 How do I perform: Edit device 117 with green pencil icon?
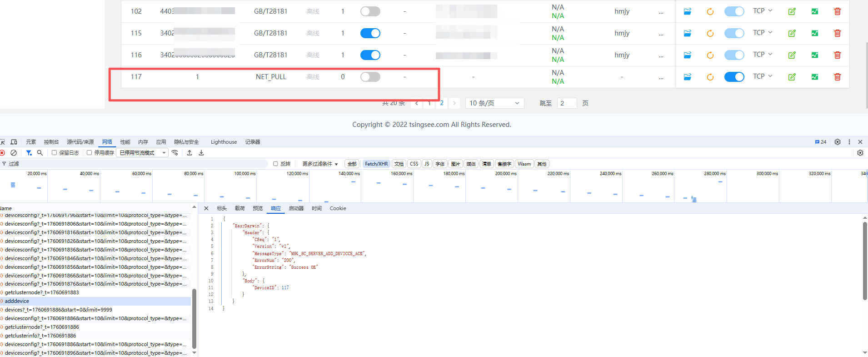[792, 77]
